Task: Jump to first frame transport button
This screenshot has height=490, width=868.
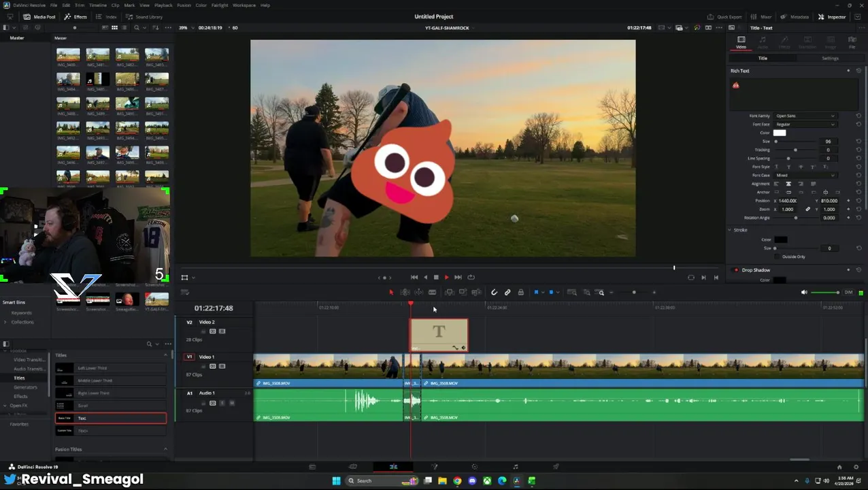Action: (x=414, y=277)
